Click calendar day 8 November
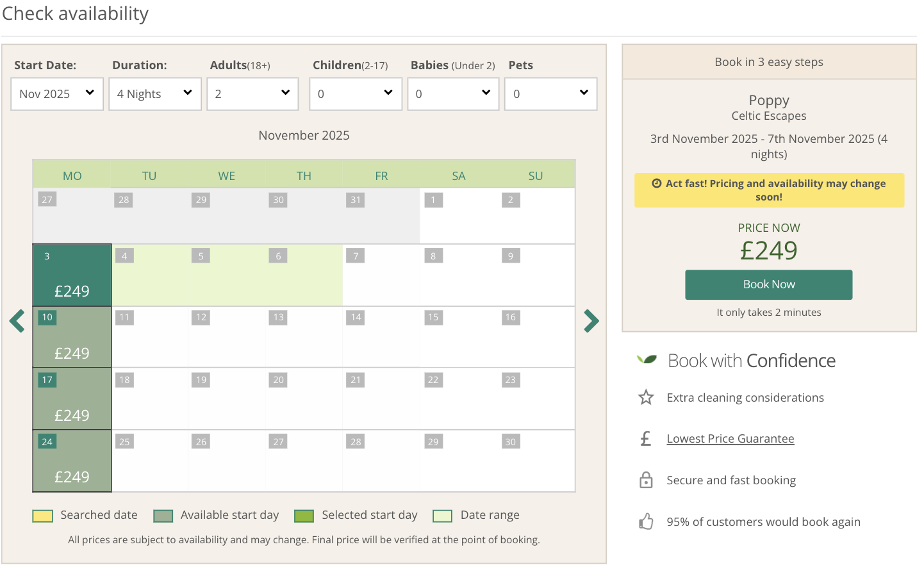924x565 pixels. [x=459, y=275]
